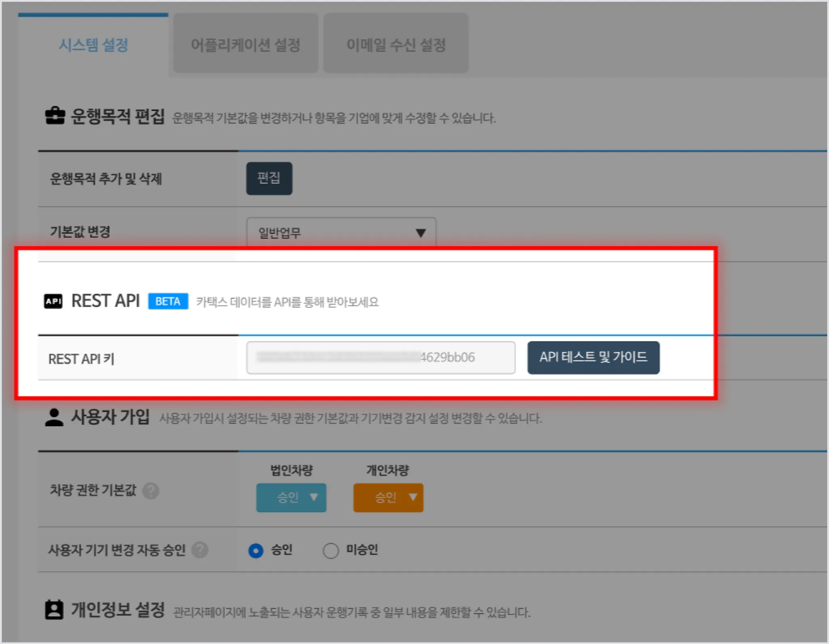Click the user silhouette icon beside 사용자 가입
This screenshot has width=829, height=644.
tap(54, 417)
